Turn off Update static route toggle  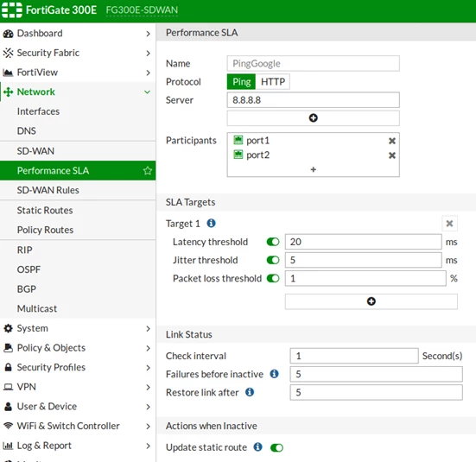pyautogui.click(x=276, y=447)
